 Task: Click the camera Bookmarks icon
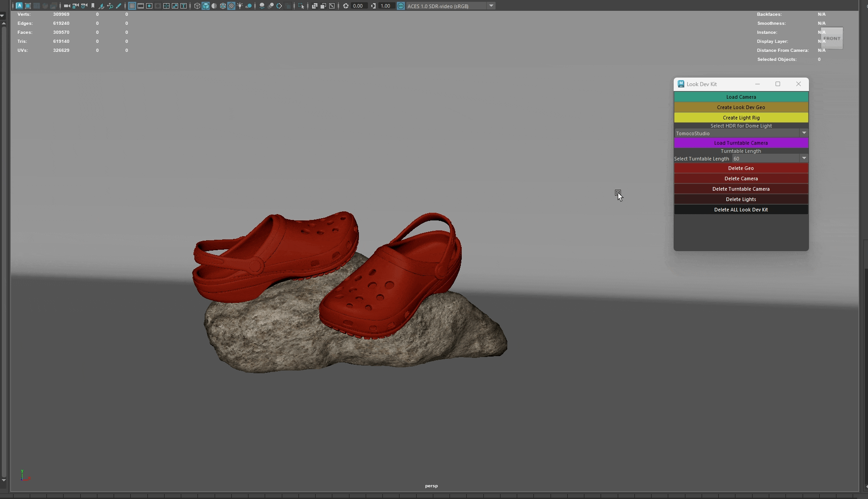pyautogui.click(x=93, y=6)
